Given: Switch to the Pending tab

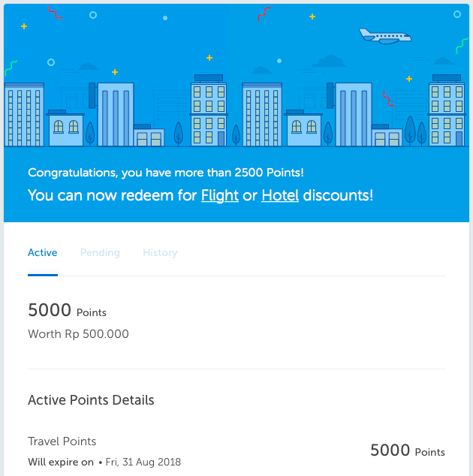Looking at the screenshot, I should point(100,253).
